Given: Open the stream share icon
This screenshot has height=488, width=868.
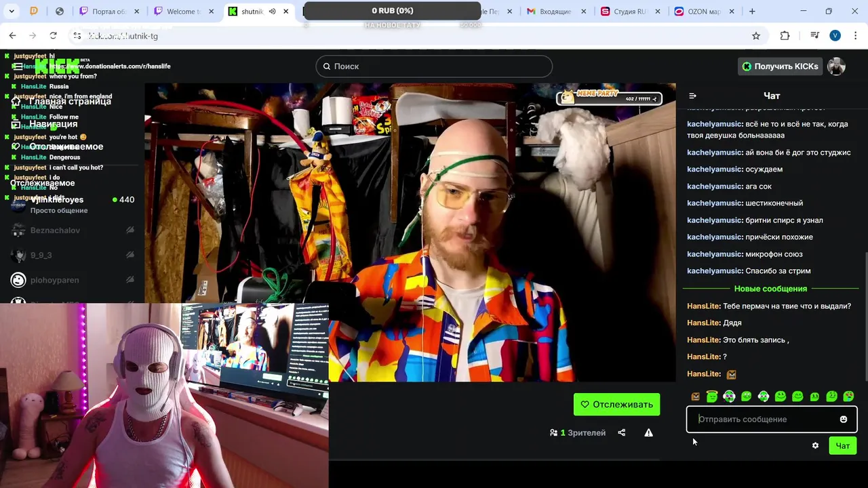Looking at the screenshot, I should pos(622,432).
